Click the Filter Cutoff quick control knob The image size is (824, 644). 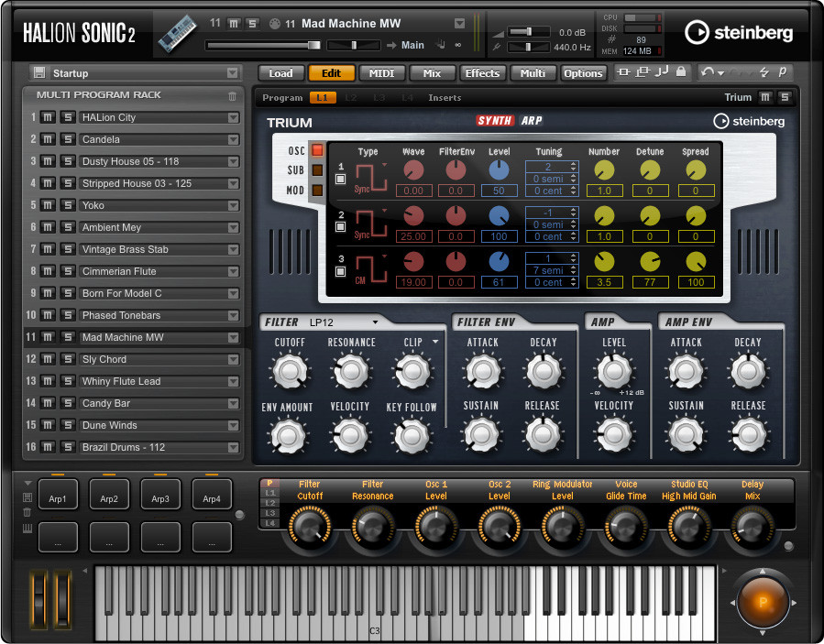coord(310,527)
